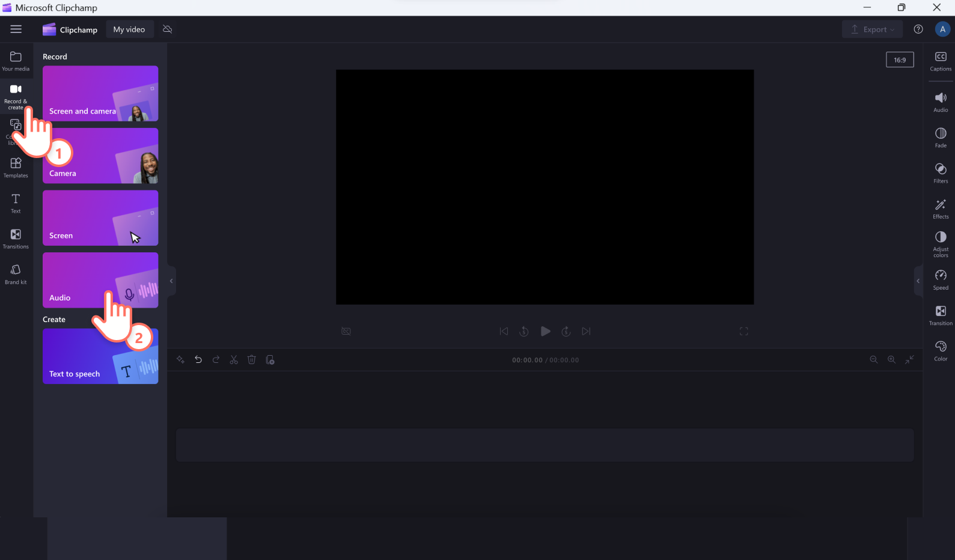Click the timeline timecode 00:00.00
This screenshot has height=560, width=955.
pos(527,361)
